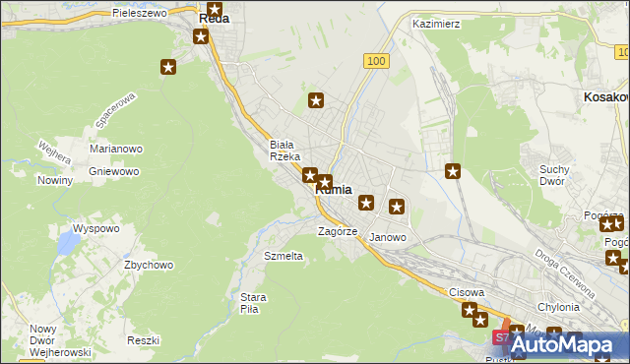Screen dimensions: 630x364
Task: Select the Rumia city label
Action: coord(334,190)
